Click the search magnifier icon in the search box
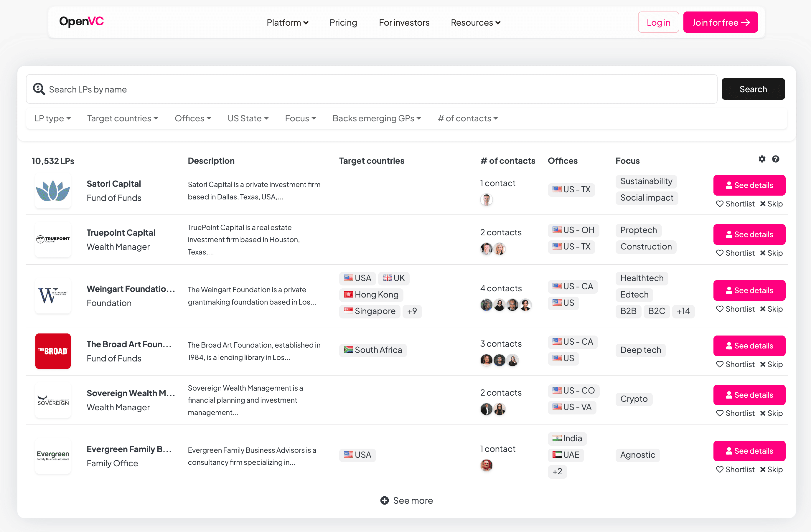The height and width of the screenshot is (532, 811). click(x=39, y=89)
